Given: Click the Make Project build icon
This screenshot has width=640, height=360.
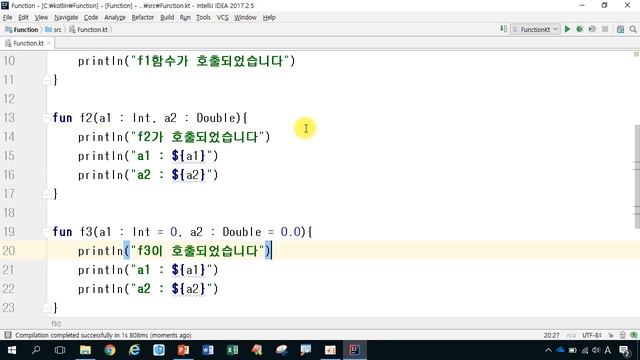Looking at the screenshot, I should point(503,29).
